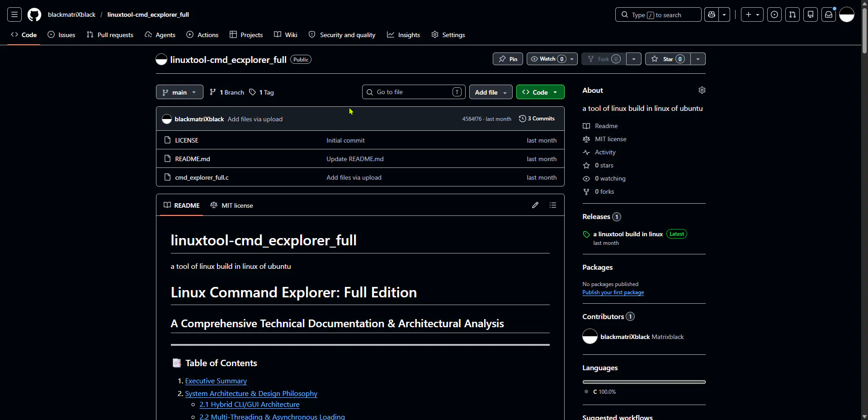The height and width of the screenshot is (420, 868).
Task: Expand the Add file dropdown
Action: 491,92
